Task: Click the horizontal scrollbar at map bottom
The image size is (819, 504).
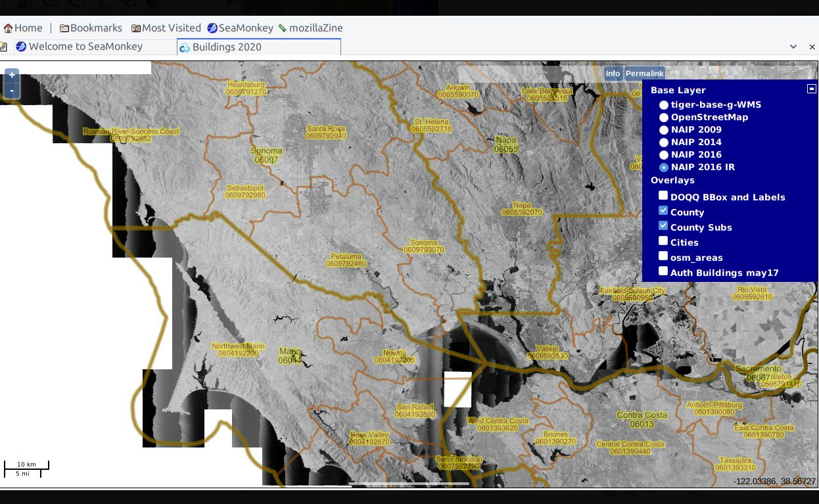Action: click(408, 484)
